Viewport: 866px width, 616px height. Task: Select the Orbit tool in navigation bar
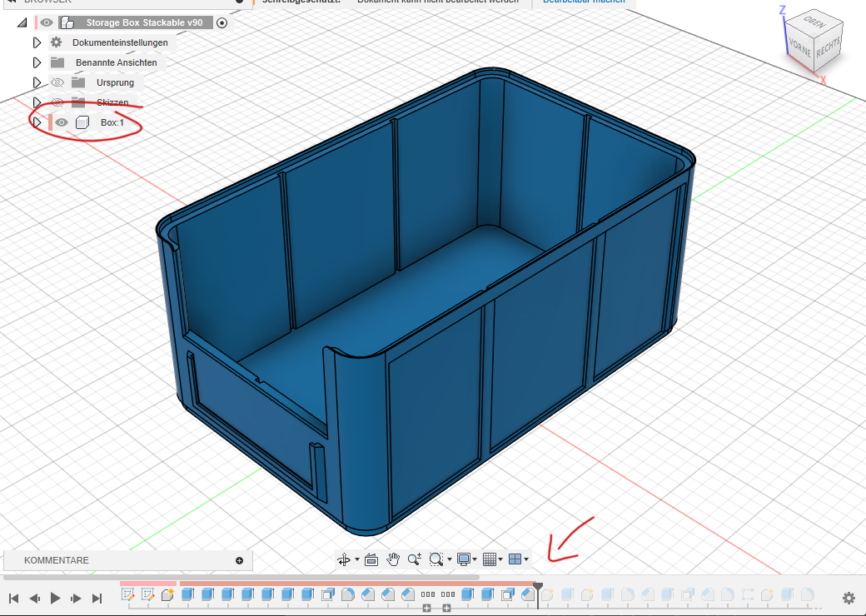(x=344, y=559)
